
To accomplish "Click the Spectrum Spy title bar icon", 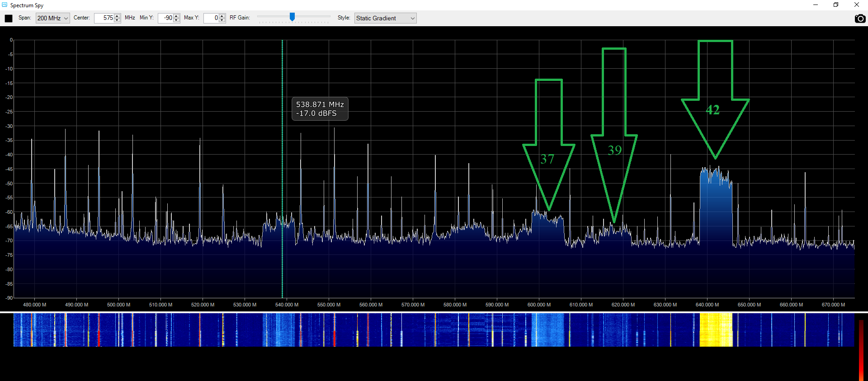I will pos(5,5).
